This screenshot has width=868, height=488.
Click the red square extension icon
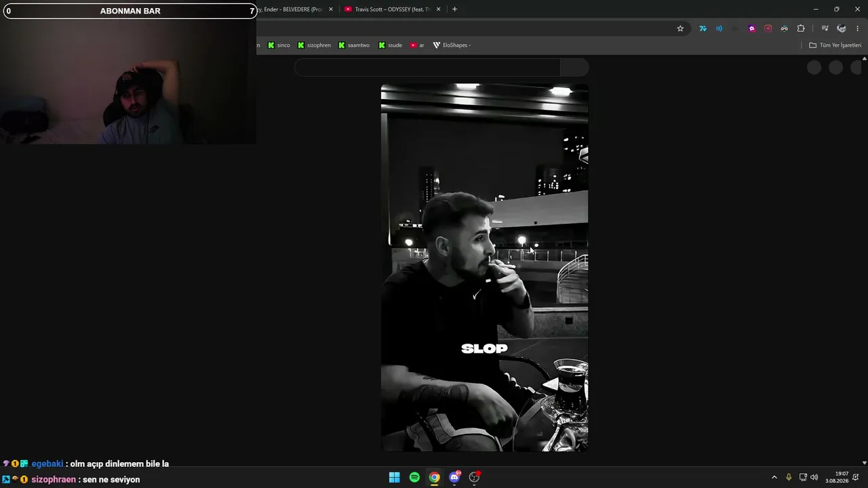[768, 28]
